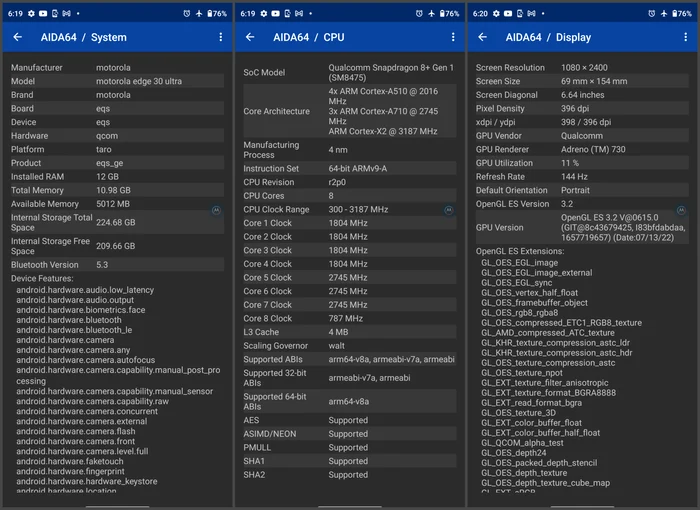Tap the alarm icon in Display screen status bar
Screen dimensions: 700x510
pos(652,13)
